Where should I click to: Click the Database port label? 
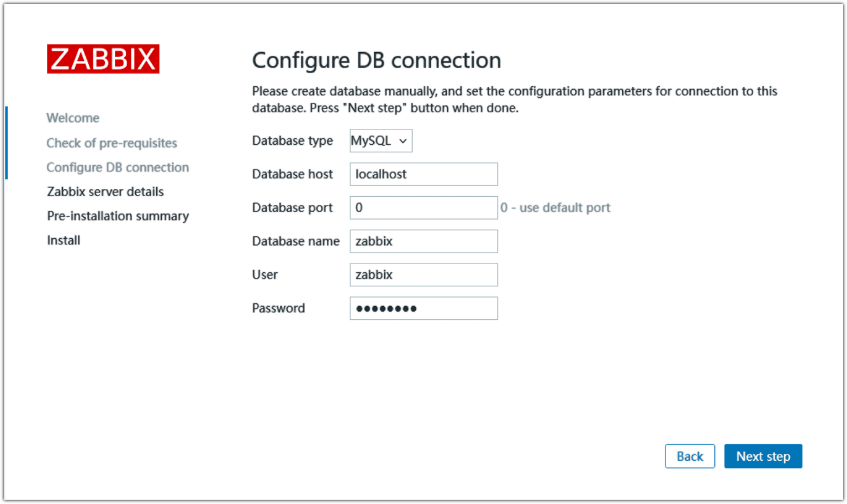293,208
